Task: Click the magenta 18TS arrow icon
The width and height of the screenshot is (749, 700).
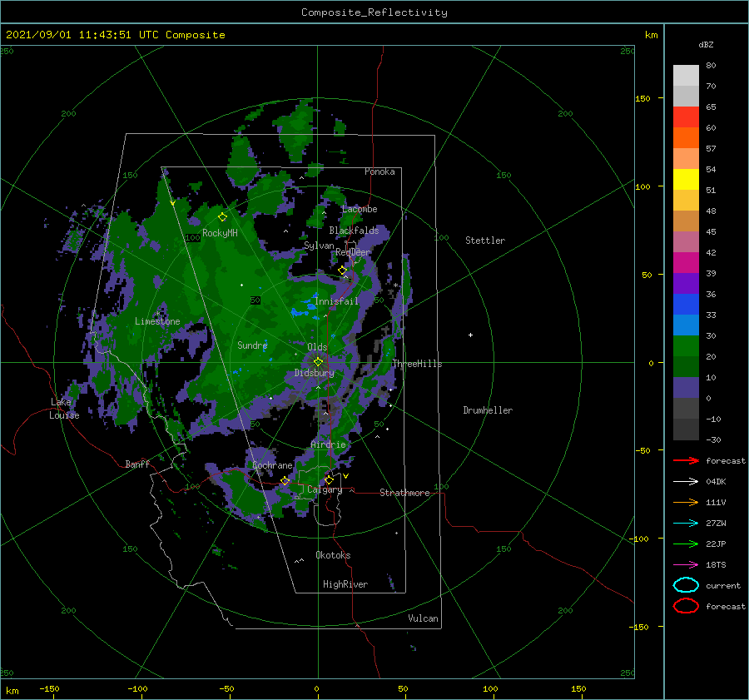Action: (x=686, y=565)
